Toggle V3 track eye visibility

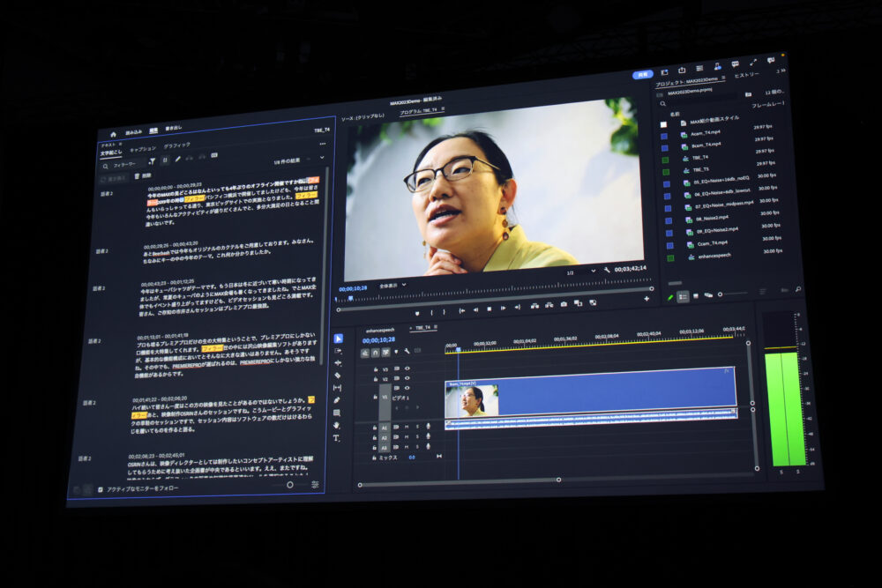coord(407,368)
